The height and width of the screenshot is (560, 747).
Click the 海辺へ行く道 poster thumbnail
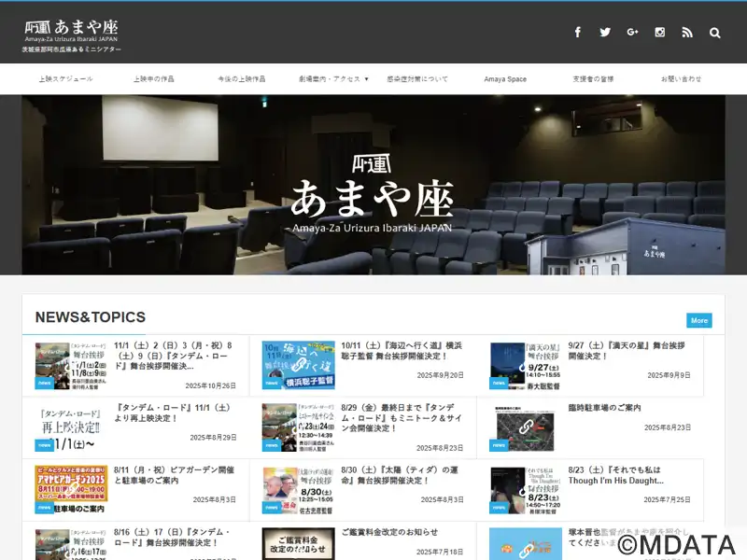tap(298, 365)
